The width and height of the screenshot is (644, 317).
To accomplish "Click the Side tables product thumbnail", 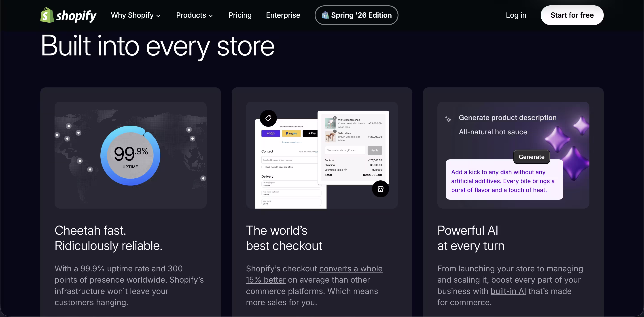I will click(x=330, y=137).
